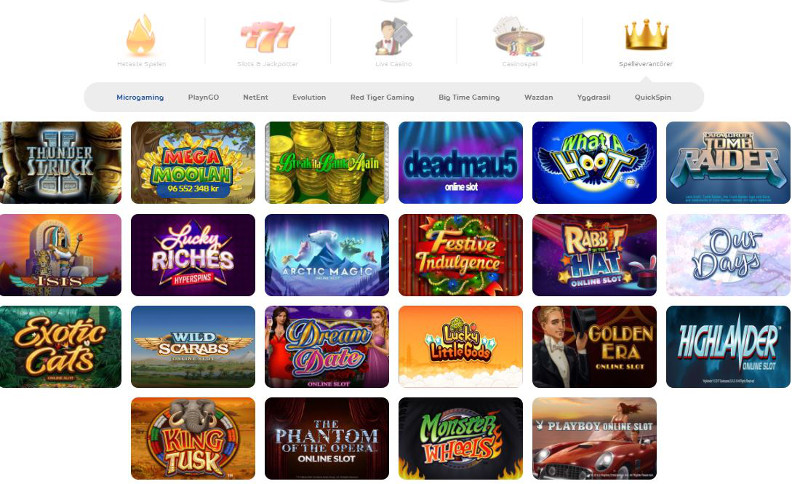Screen dimensions: 800x484
Task: Switch to the Microgaming provider tab
Action: coord(140,97)
